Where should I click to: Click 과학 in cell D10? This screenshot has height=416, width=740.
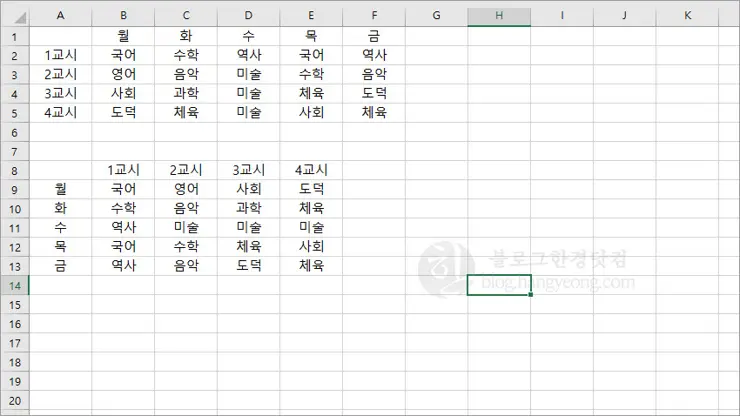click(249, 208)
